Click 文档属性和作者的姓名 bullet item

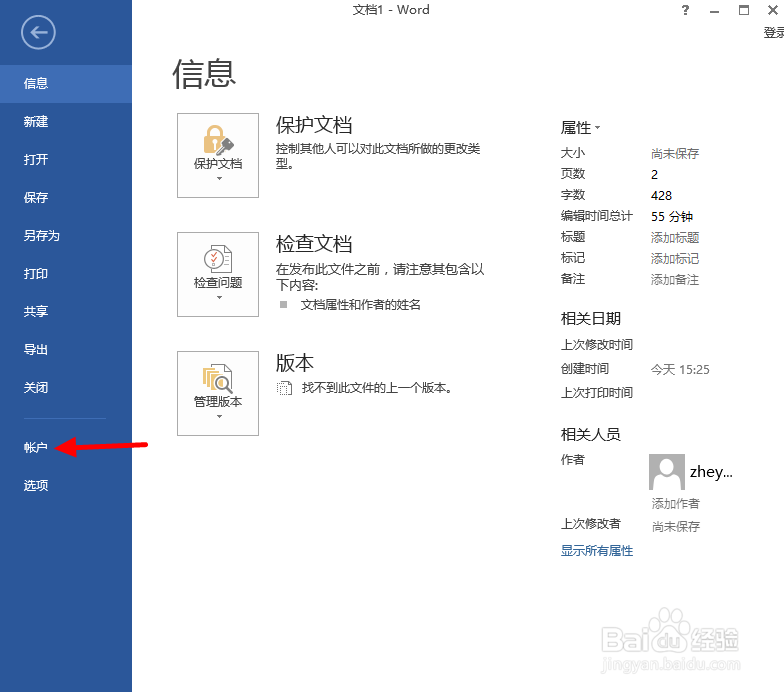[360, 305]
